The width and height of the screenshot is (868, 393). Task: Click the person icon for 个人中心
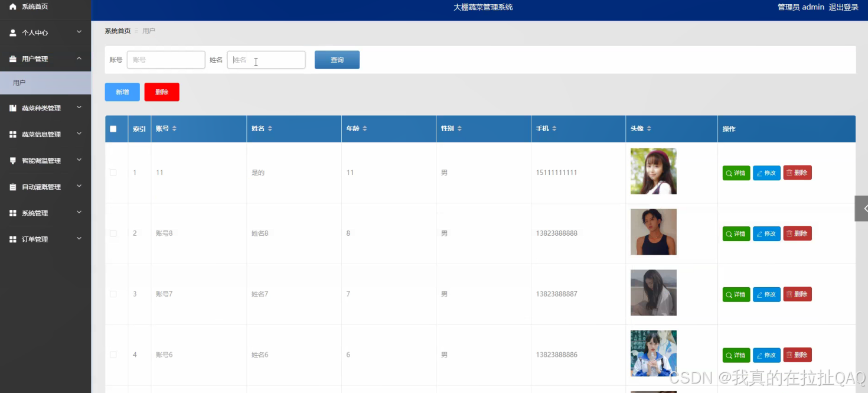[13, 33]
